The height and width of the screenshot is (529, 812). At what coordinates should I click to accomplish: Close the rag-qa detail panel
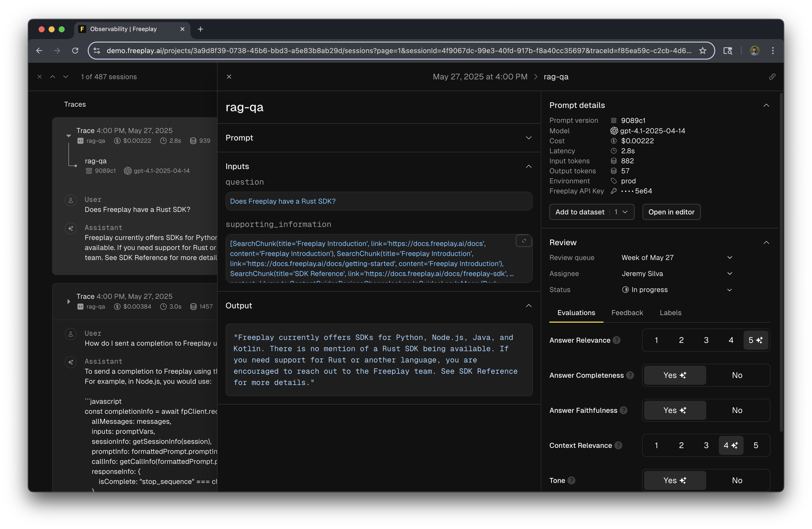229,77
